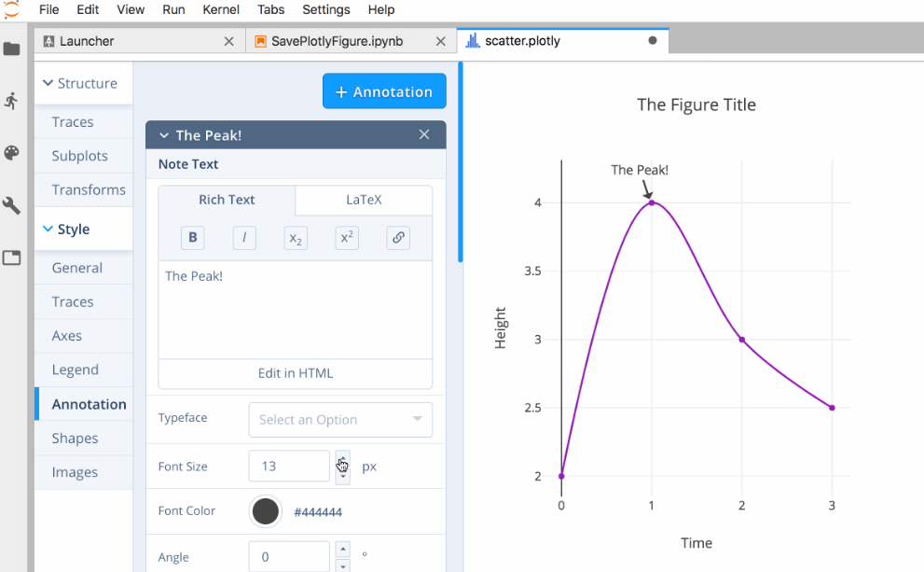The width and height of the screenshot is (924, 572).
Task: Collapse the Structure section
Action: [48, 83]
